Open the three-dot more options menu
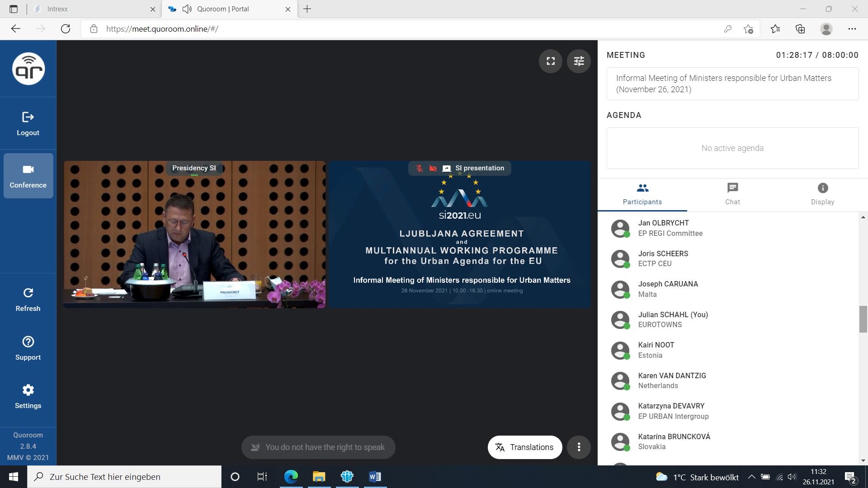Viewport: 868px width, 488px height. [x=579, y=447]
